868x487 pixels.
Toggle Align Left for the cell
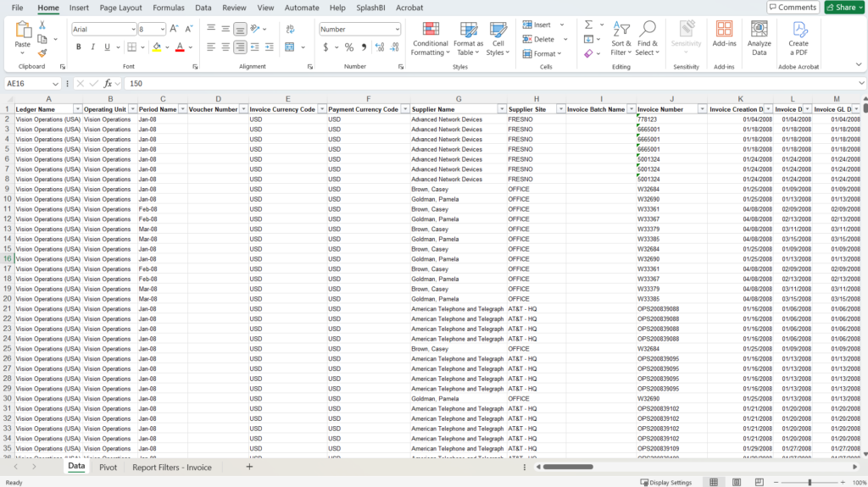click(211, 47)
